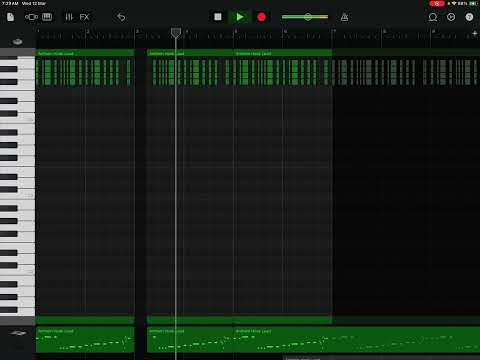Open the loop browser
The height and width of the screenshot is (360, 480).
[x=433, y=17]
